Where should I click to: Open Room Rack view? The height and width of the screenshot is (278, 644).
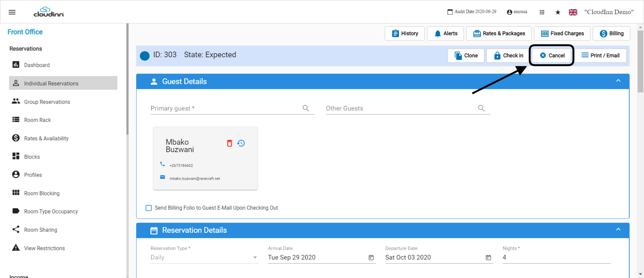tap(63, 120)
